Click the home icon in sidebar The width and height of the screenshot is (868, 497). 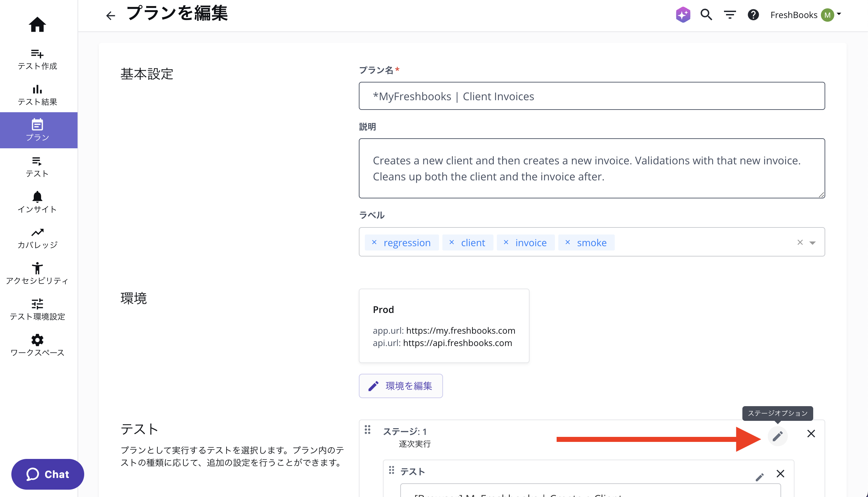[37, 25]
